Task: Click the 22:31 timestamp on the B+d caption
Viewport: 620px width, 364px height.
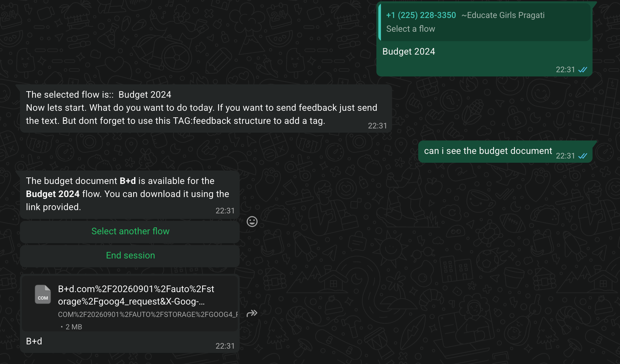Action: 225,346
